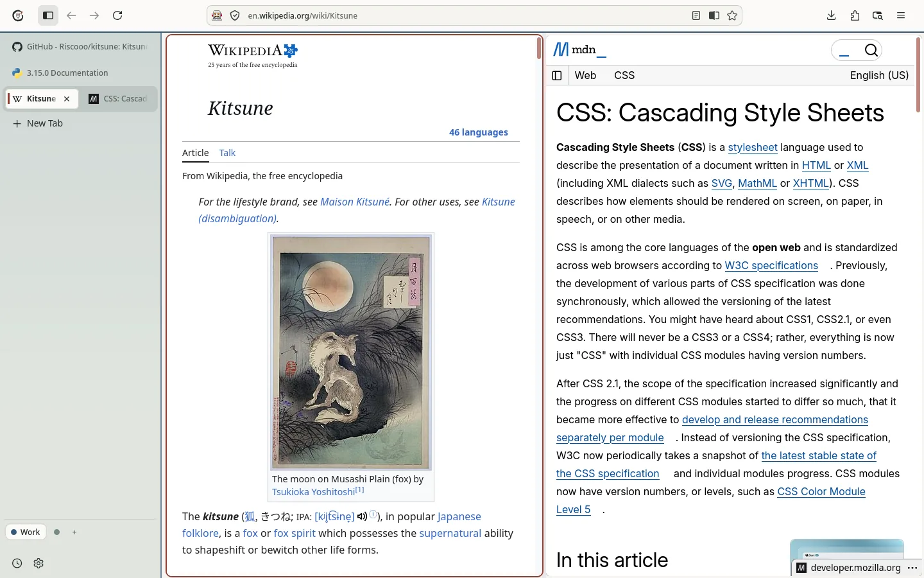This screenshot has height=578, width=924.
Task: Go forward to the next page
Action: (x=94, y=15)
